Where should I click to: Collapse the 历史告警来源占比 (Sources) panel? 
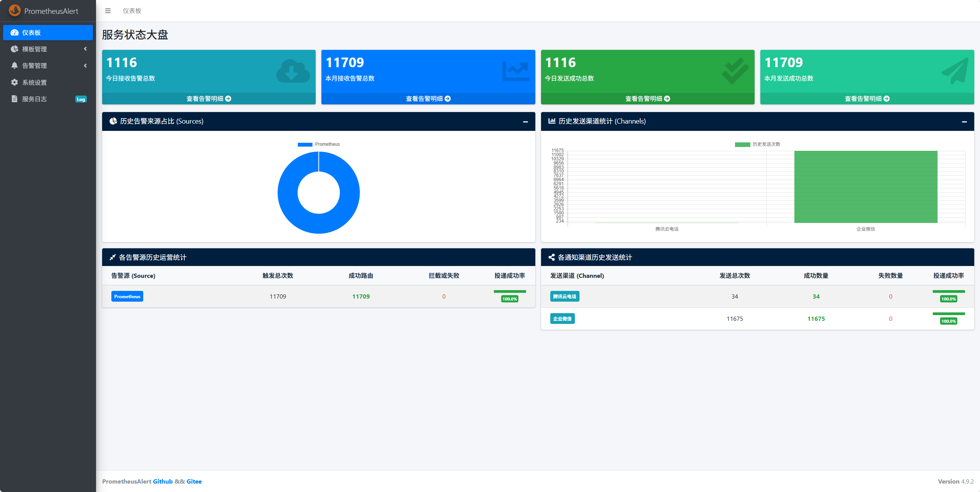[525, 122]
